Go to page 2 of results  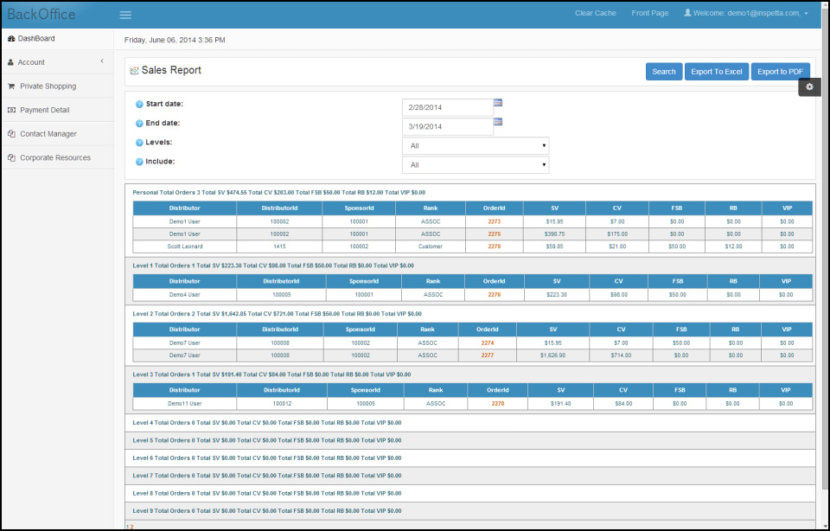tap(132, 527)
